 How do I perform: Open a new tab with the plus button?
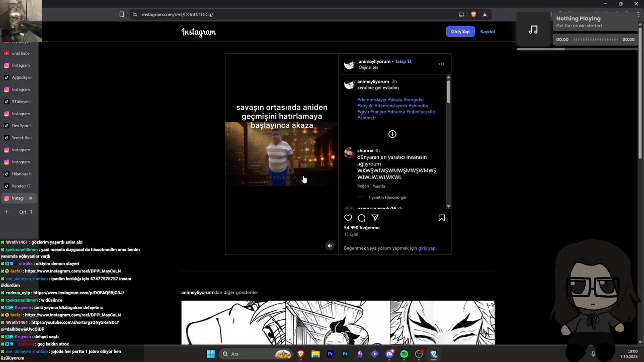[x=7, y=212]
